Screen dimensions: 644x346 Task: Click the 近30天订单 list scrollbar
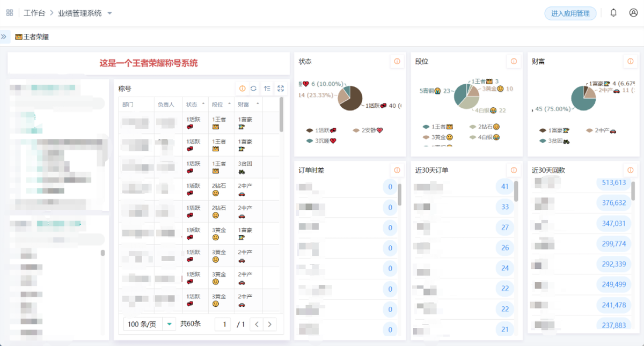pyautogui.click(x=516, y=191)
